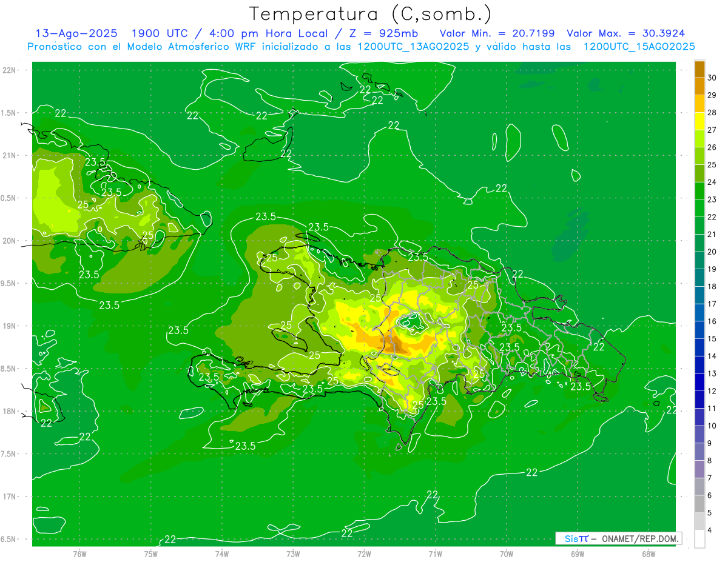The height and width of the screenshot is (562, 728).
Task: Click the "19" label on color scale
Action: [712, 269]
